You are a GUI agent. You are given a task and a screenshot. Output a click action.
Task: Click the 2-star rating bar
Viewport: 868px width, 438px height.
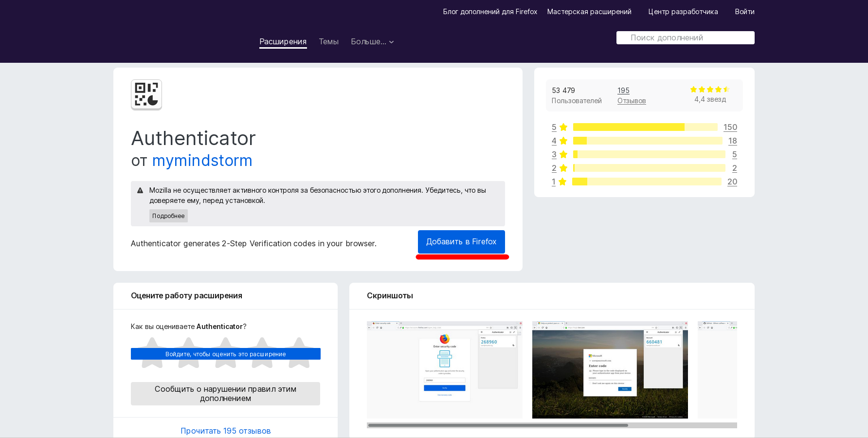pos(649,168)
